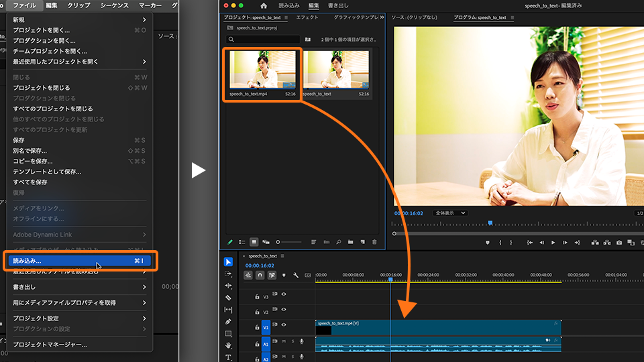
Task: Select the speech_to_text.mp4 thumbnail in the project bin
Action: (x=262, y=70)
